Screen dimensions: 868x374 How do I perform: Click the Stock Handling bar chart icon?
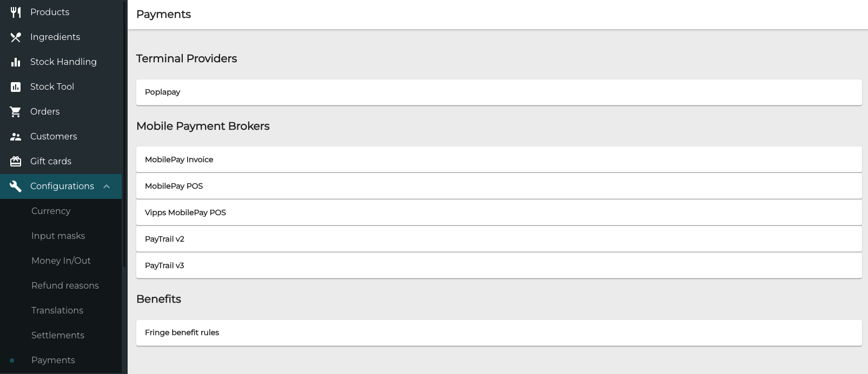click(16, 62)
